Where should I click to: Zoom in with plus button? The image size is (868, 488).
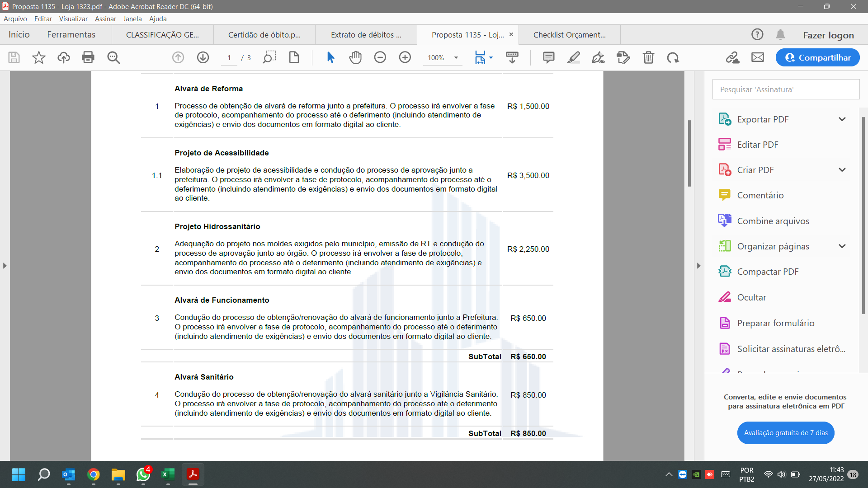point(405,57)
